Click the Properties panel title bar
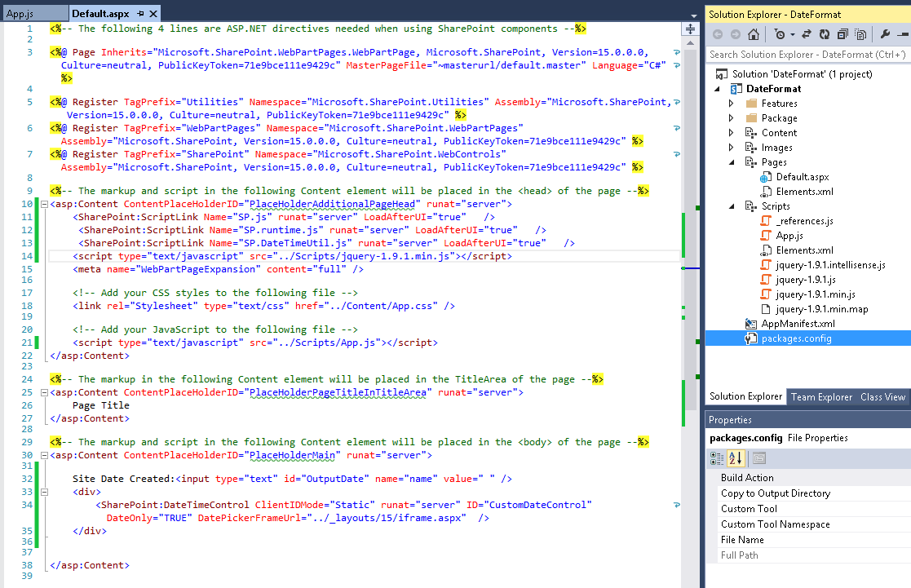The height and width of the screenshot is (588, 911). [x=807, y=419]
